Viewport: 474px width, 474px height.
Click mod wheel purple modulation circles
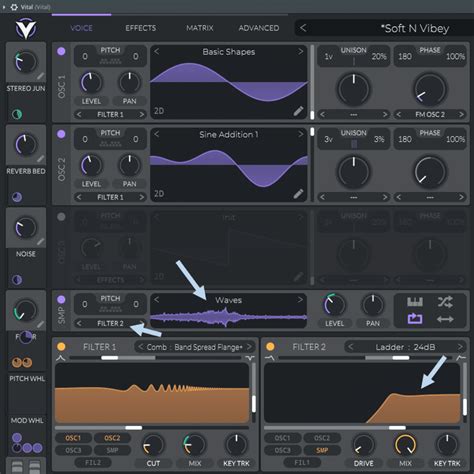(27, 443)
